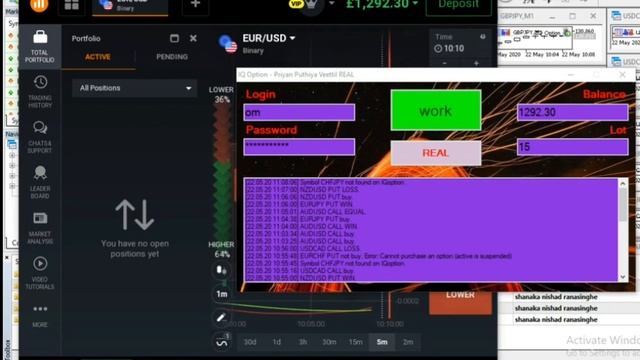Close the Portfolio panel

193,38
